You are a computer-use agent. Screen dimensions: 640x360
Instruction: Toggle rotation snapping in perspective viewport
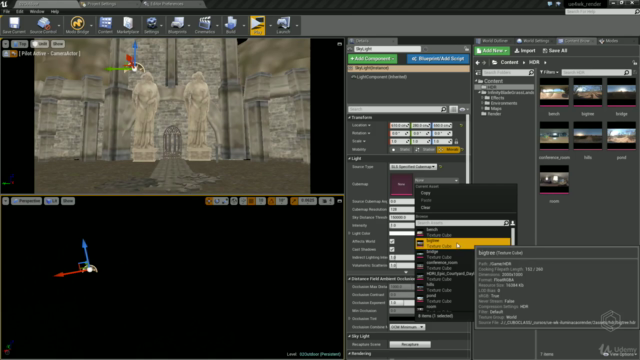point(271,201)
